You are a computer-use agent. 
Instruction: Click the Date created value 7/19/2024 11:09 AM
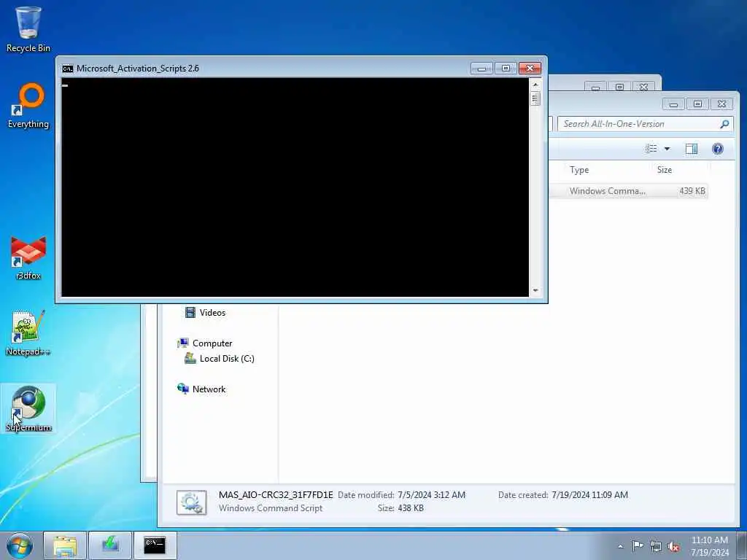tap(589, 495)
